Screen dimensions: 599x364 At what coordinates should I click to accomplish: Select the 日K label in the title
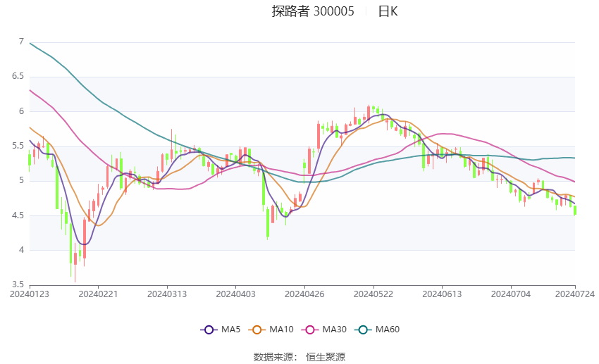[388, 11]
